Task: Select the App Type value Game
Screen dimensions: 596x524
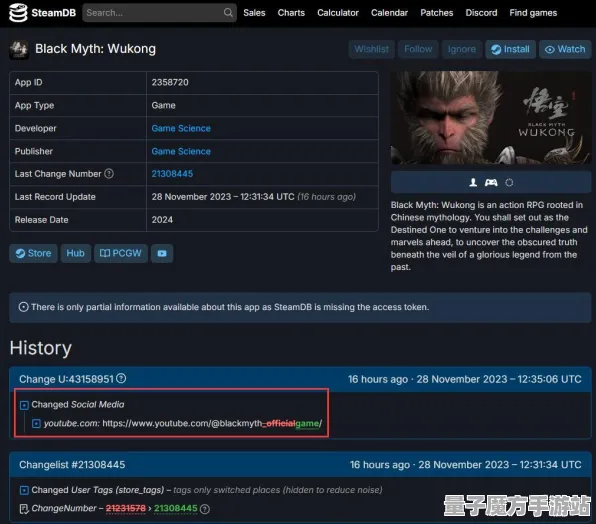Action: coord(163,105)
